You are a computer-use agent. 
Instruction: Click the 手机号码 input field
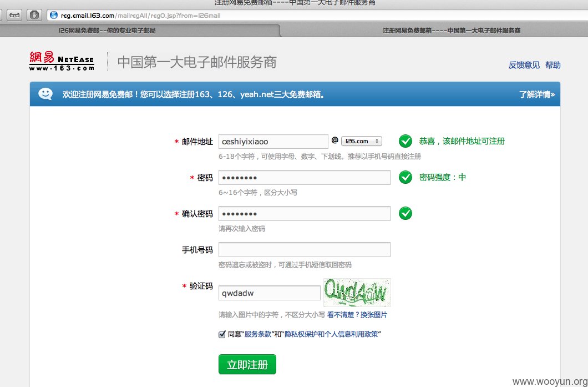tap(305, 250)
